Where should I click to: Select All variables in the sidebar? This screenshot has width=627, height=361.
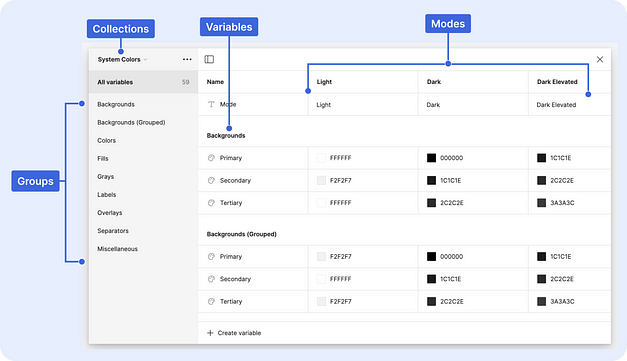click(x=143, y=82)
